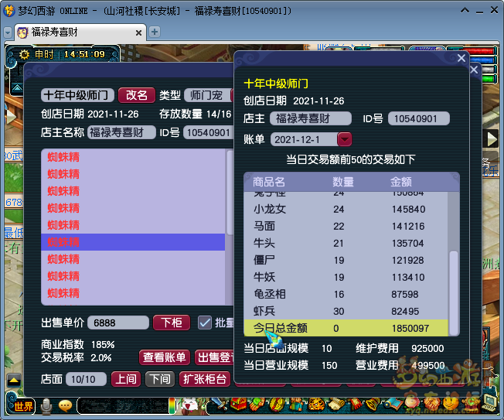Open the tiger pet icon
504x420 pixels.
(x=316, y=405)
